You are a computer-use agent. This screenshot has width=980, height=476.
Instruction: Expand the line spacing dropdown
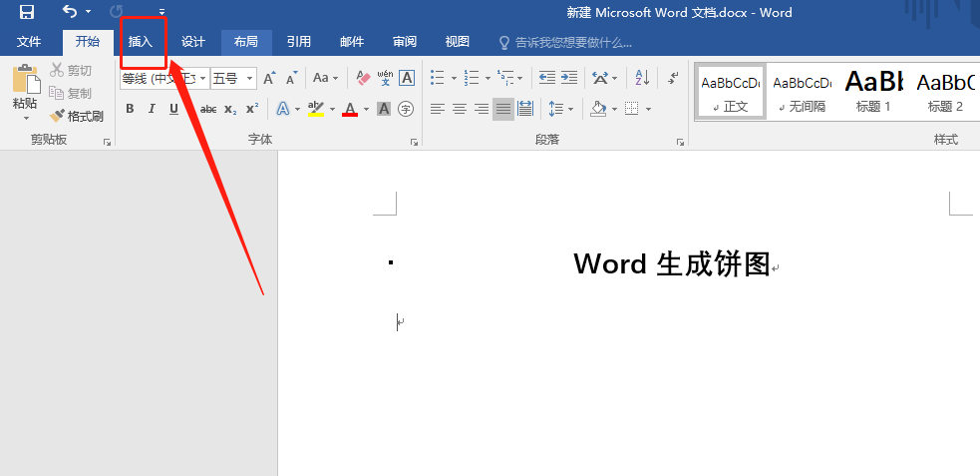click(x=569, y=109)
